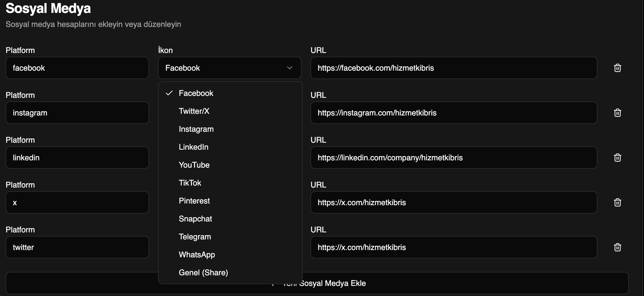Click the instagram.com/hizmetkibris URL field

click(454, 113)
